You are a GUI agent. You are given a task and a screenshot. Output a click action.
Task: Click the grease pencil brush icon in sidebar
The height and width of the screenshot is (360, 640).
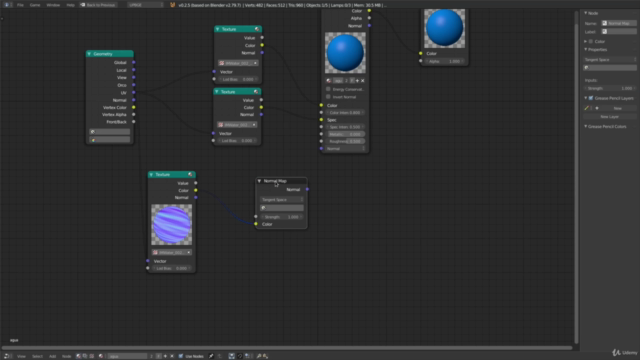[587, 108]
